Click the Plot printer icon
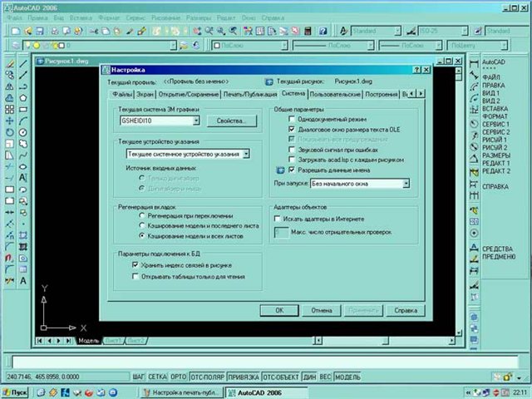 55,32
